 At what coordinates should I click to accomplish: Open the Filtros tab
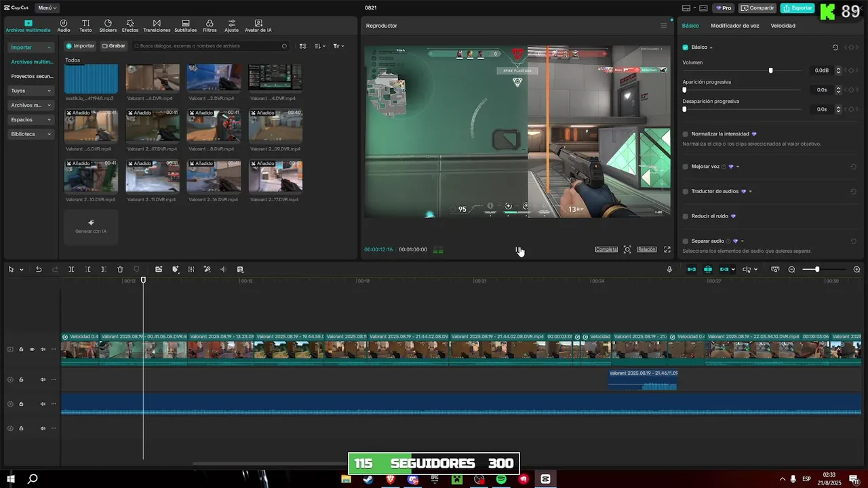tap(210, 26)
